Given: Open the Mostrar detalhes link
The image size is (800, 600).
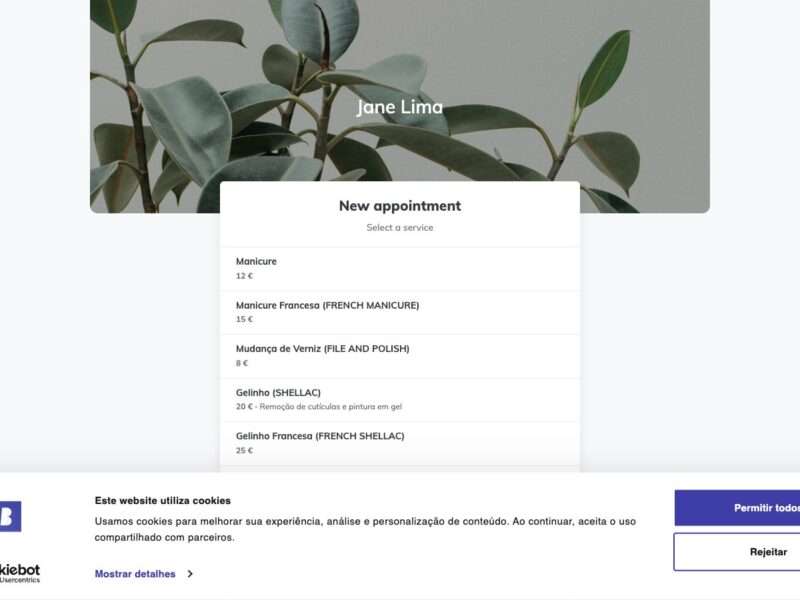Looking at the screenshot, I should (135, 574).
